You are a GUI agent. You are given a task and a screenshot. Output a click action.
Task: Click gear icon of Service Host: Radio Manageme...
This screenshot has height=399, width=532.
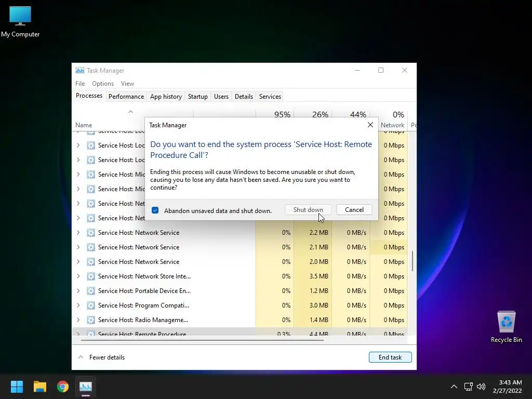pos(90,320)
